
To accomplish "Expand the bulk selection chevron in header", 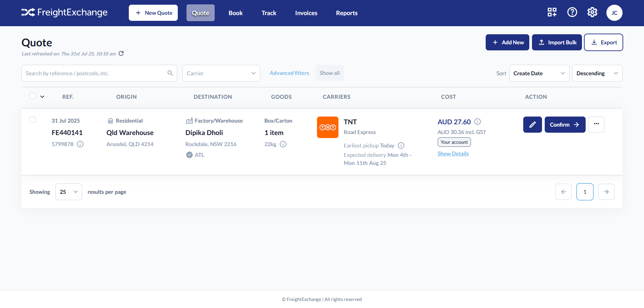I will 42,97.
